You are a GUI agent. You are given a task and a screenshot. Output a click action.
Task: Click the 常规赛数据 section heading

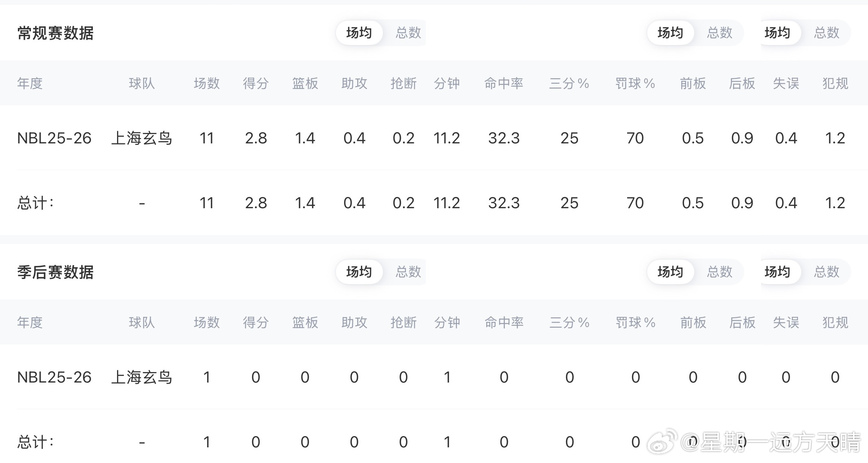click(56, 33)
